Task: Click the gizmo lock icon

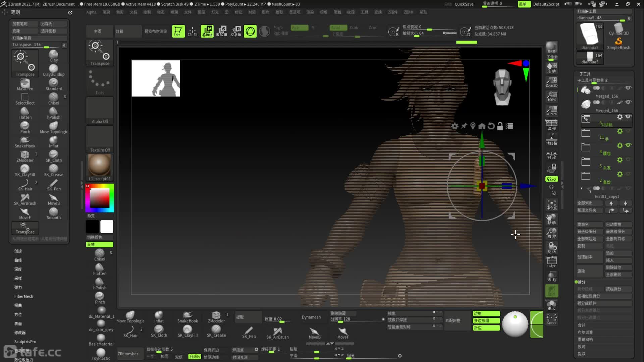Action: click(x=500, y=126)
